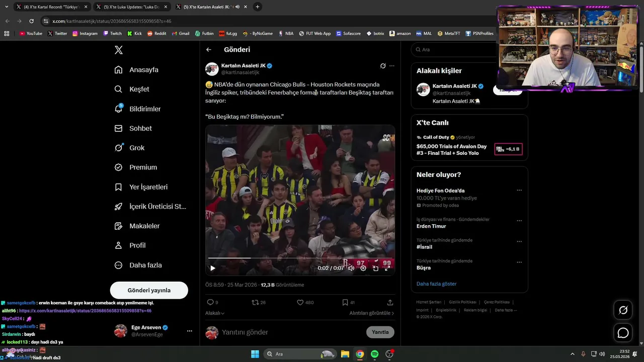Open Keşfet explore page
644x362 pixels.
[132, 89]
